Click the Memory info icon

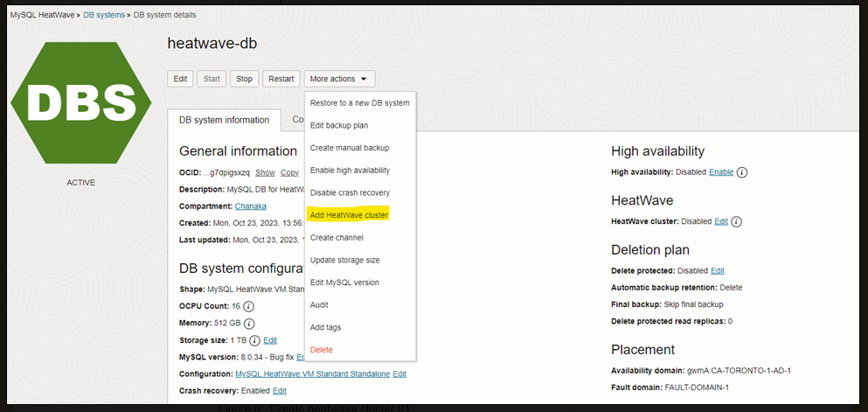pos(249,324)
